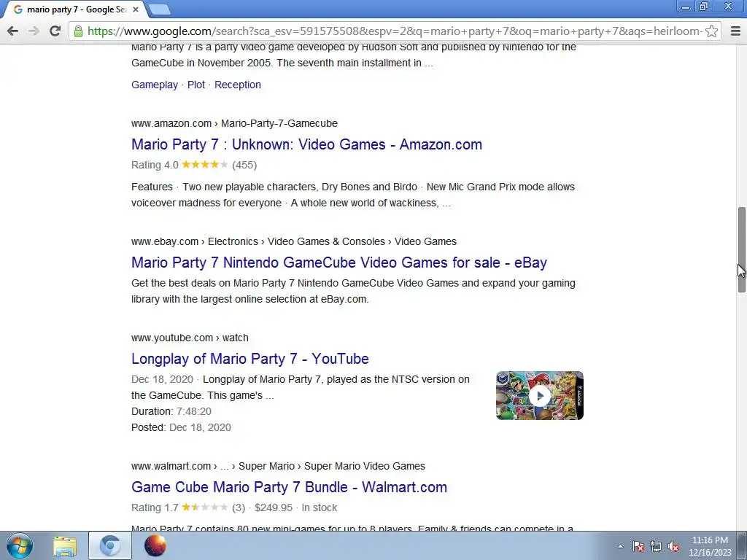
Task: Click the Action Center flag tray icon
Action: coord(638,547)
